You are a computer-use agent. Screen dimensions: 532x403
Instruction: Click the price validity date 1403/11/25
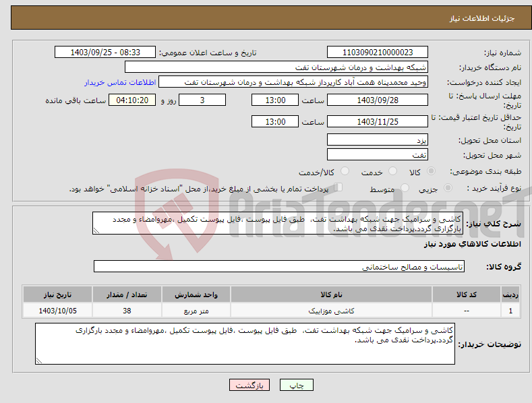click(x=378, y=121)
